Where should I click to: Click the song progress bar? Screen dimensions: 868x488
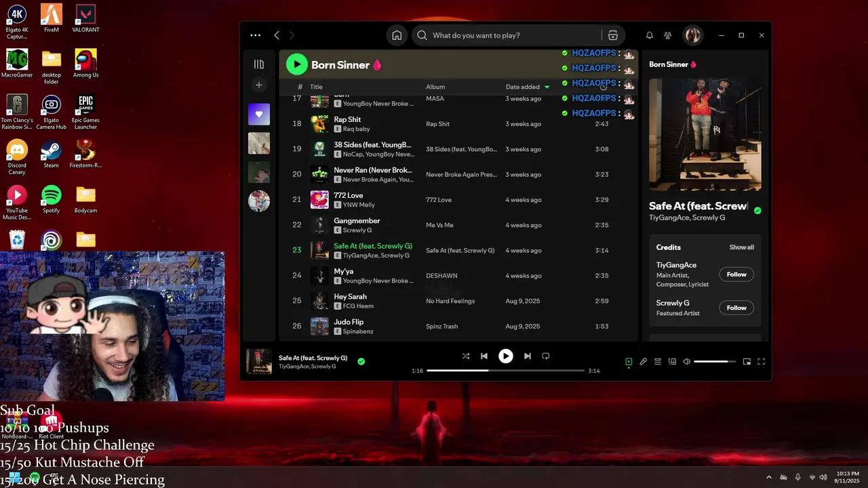click(x=505, y=371)
